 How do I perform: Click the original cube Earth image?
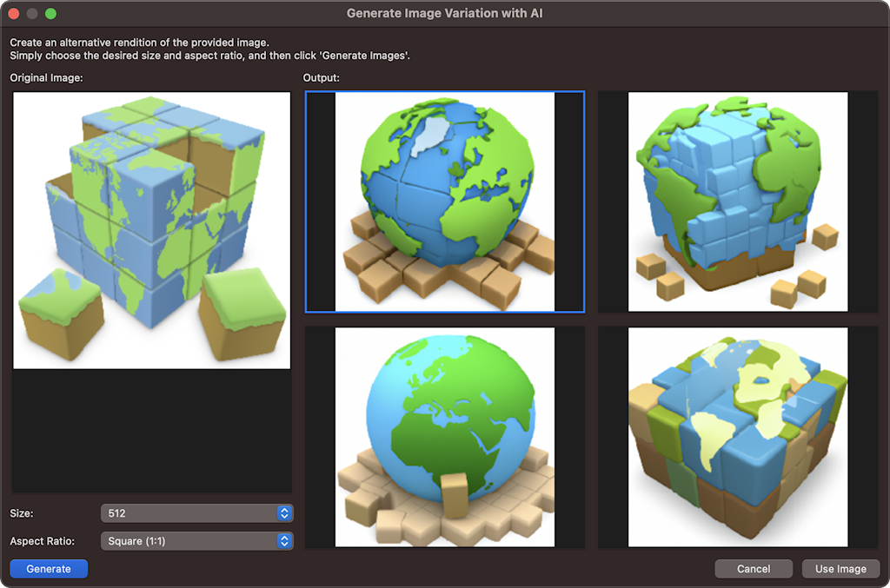pyautogui.click(x=151, y=230)
